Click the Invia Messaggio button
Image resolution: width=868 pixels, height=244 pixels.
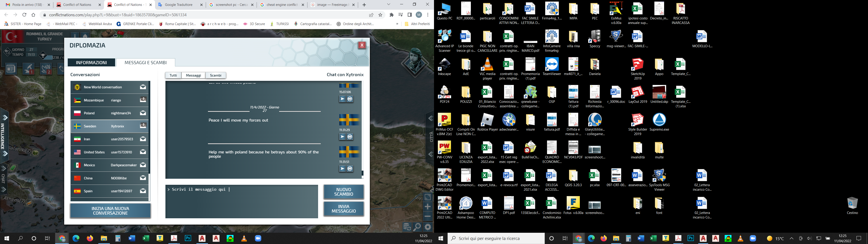(343, 209)
